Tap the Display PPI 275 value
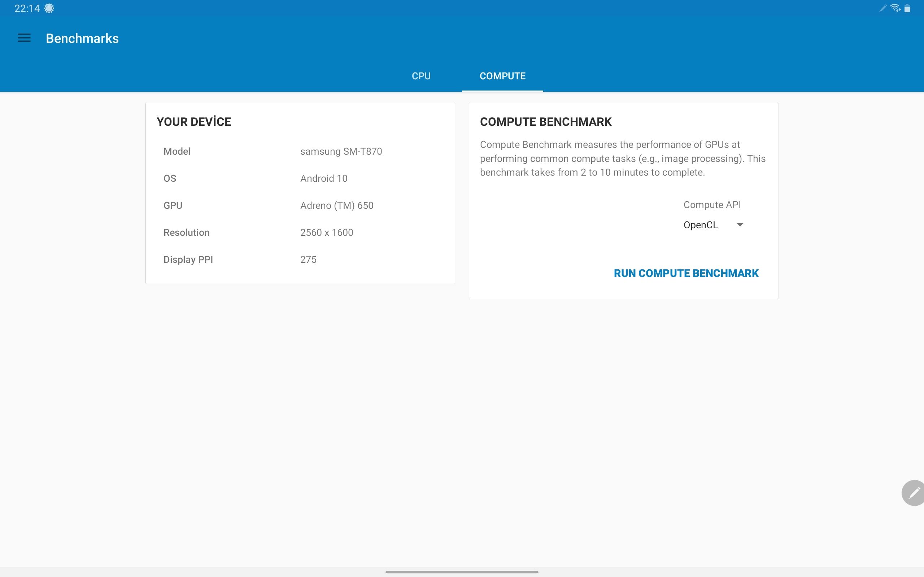 (308, 260)
